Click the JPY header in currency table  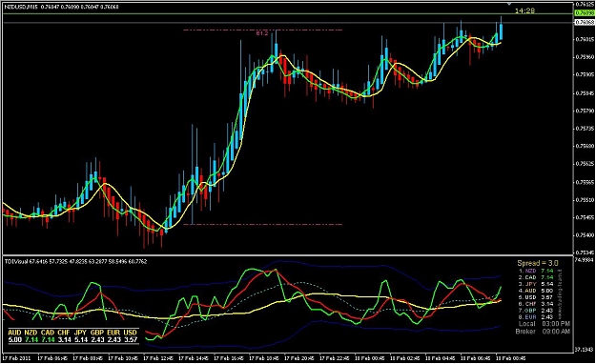click(x=81, y=333)
